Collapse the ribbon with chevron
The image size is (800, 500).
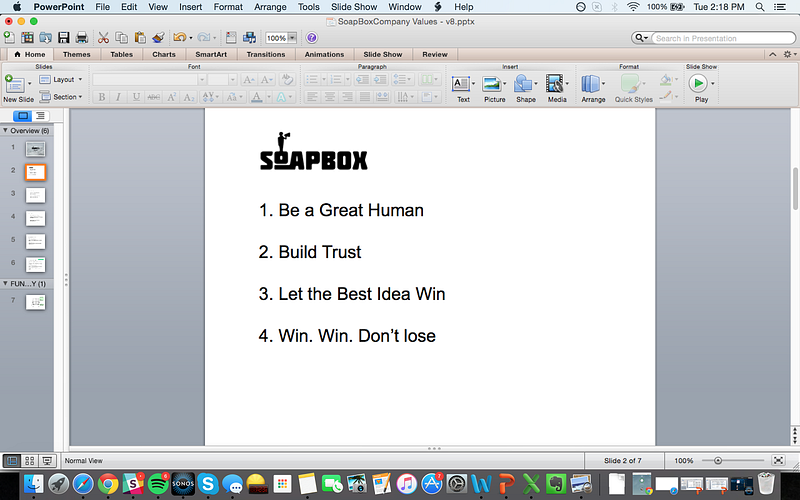tap(773, 54)
